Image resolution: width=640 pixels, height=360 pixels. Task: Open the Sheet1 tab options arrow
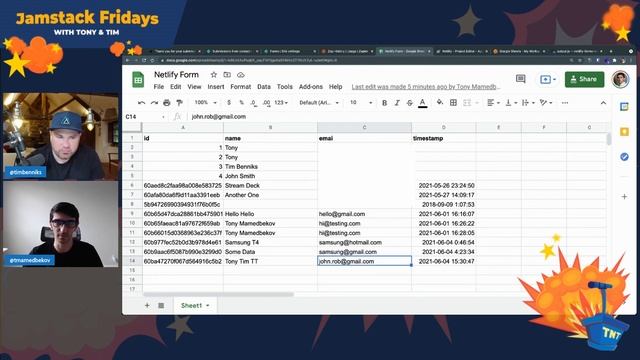click(208, 306)
